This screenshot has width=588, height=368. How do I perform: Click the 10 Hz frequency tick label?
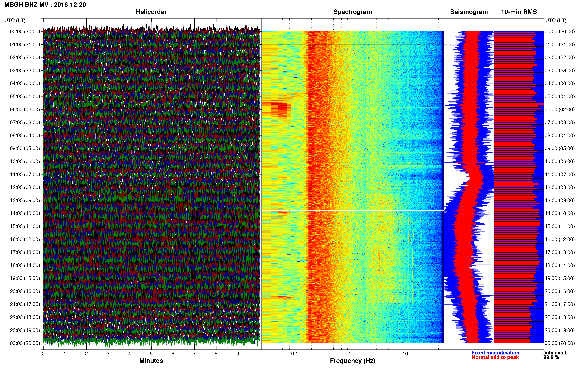click(x=405, y=354)
